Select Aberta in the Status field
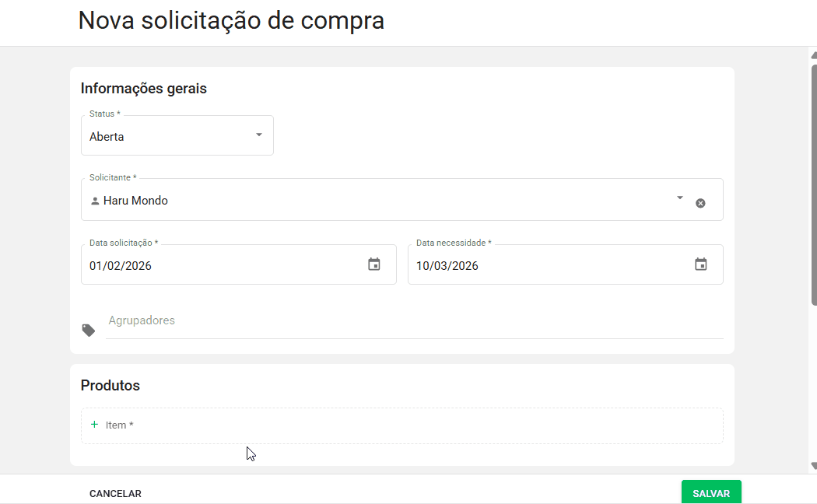This screenshot has width=817, height=504. tap(107, 136)
